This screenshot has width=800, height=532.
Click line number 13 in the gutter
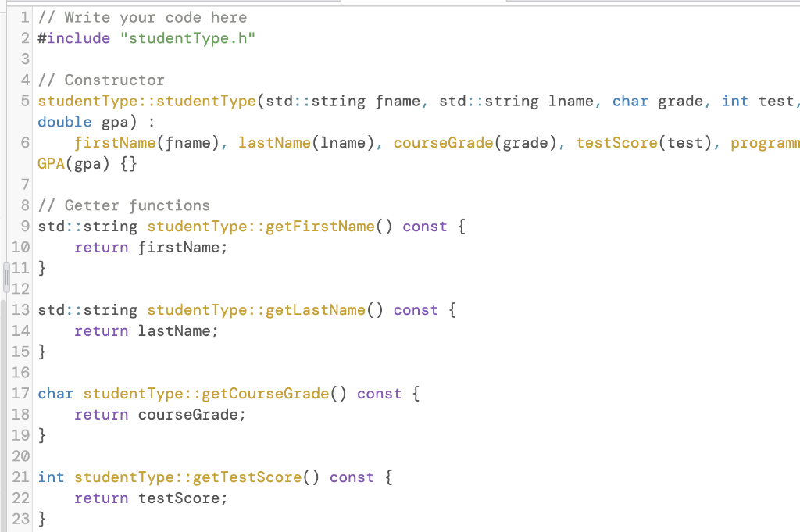click(20, 309)
